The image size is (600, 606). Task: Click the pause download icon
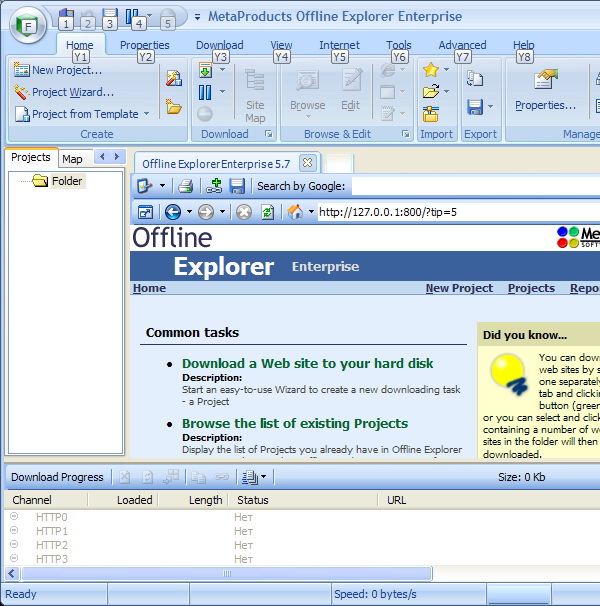(205, 93)
